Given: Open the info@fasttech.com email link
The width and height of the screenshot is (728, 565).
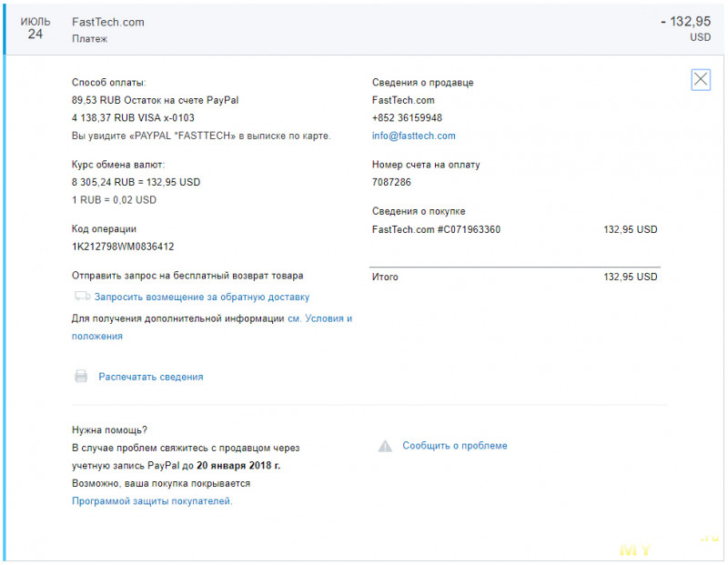Looking at the screenshot, I should pyautogui.click(x=414, y=136).
